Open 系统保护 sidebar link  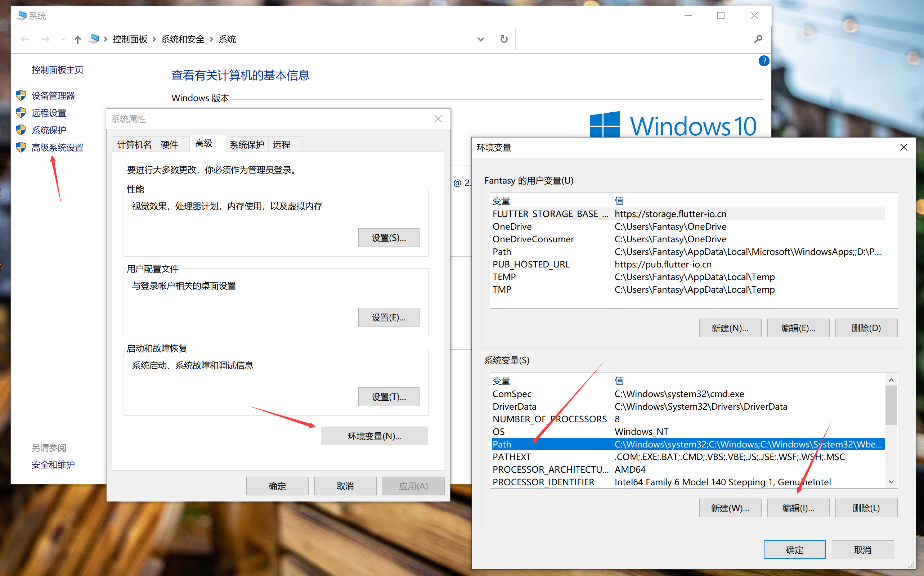49,130
